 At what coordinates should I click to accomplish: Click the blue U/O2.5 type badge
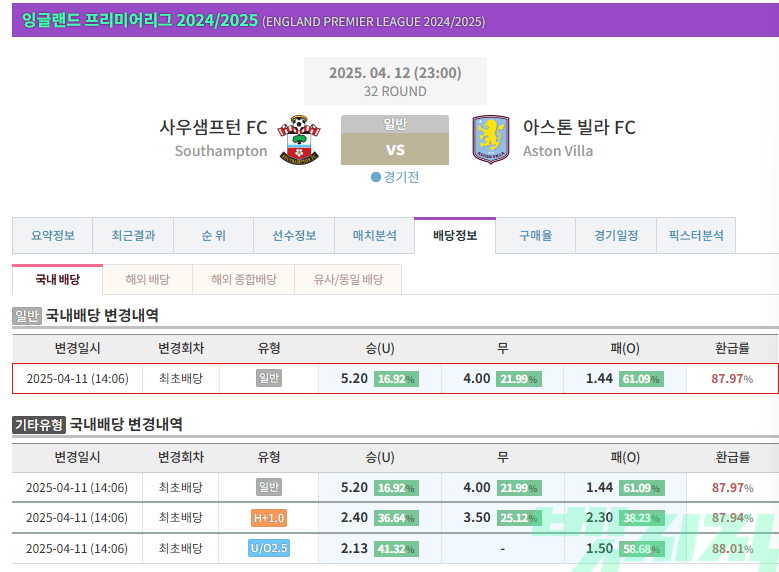[269, 548]
